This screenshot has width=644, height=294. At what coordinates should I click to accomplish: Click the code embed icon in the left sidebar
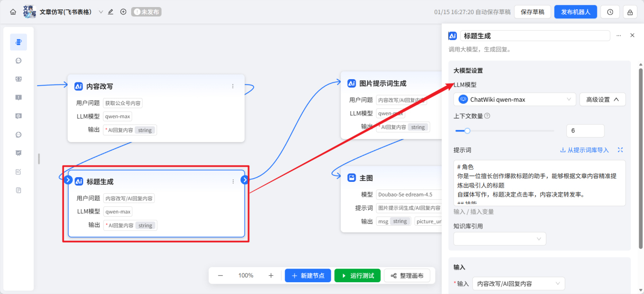tap(18, 79)
